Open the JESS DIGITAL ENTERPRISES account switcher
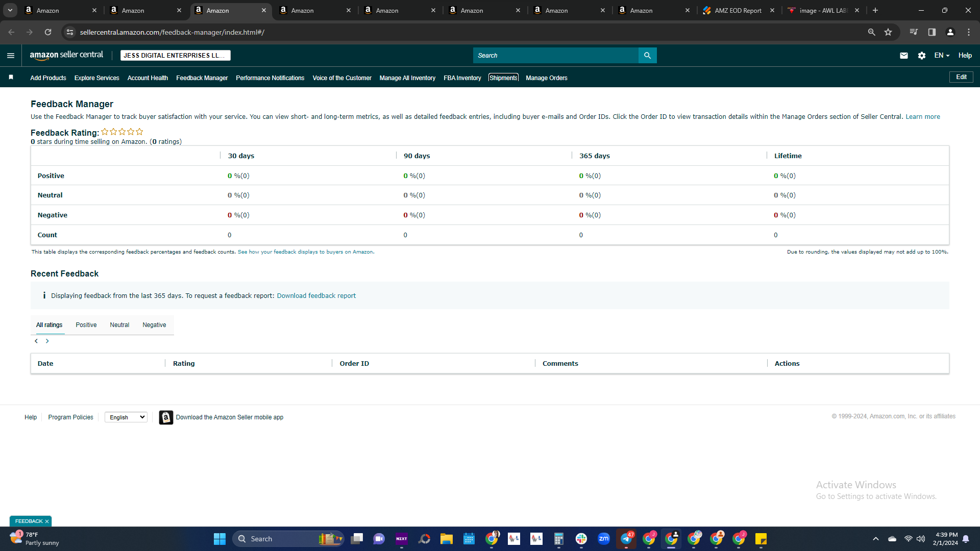Image resolution: width=980 pixels, height=551 pixels. (x=176, y=56)
